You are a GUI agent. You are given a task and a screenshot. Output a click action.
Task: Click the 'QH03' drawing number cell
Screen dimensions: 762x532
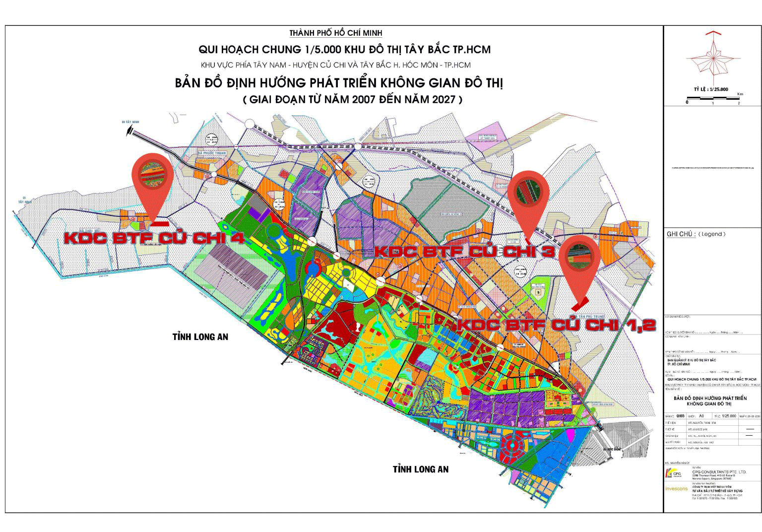point(680,415)
